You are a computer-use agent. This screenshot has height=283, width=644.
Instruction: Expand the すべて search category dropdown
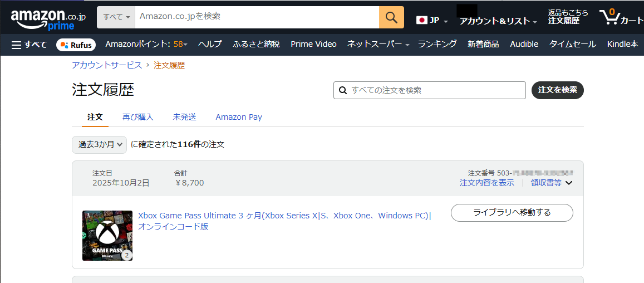click(x=116, y=17)
